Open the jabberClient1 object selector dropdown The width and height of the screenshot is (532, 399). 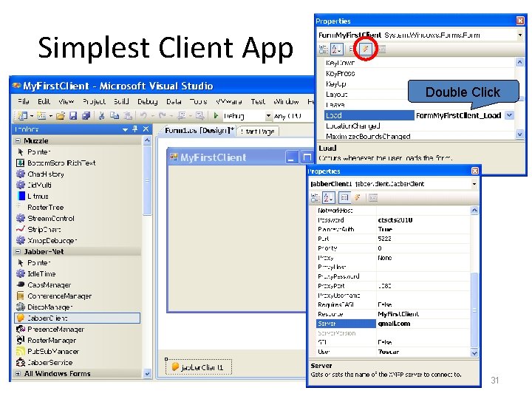coord(474,184)
